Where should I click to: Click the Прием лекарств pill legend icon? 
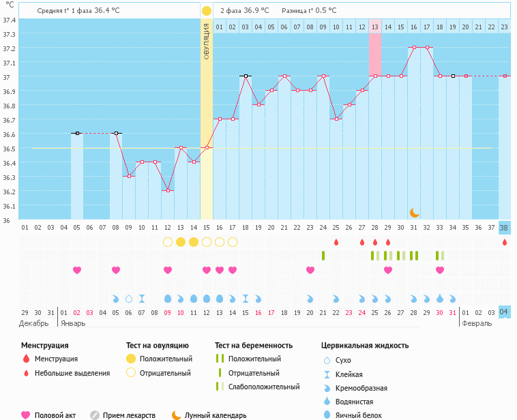[x=95, y=415]
